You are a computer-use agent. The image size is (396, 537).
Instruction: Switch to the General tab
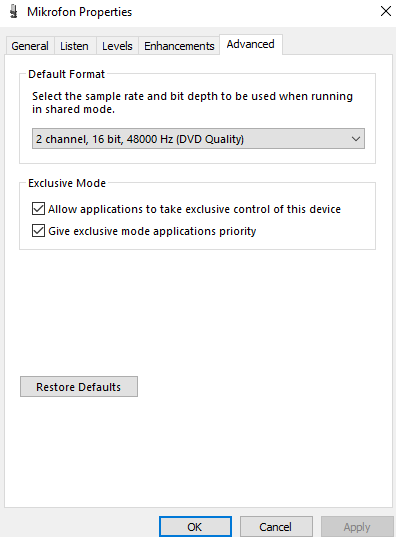coord(30,46)
